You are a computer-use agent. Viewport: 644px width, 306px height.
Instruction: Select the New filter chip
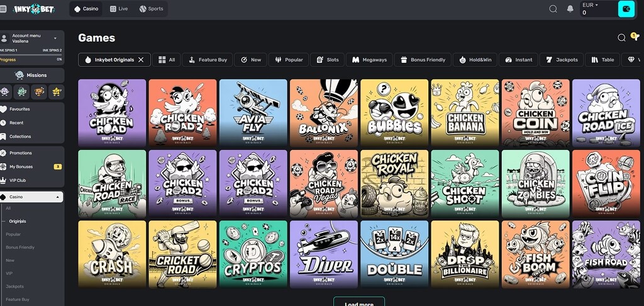tap(250, 60)
